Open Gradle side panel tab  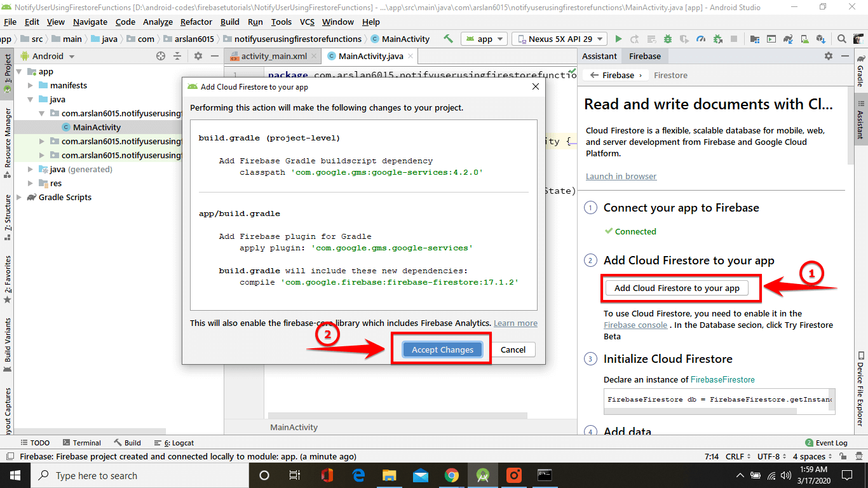(860, 70)
